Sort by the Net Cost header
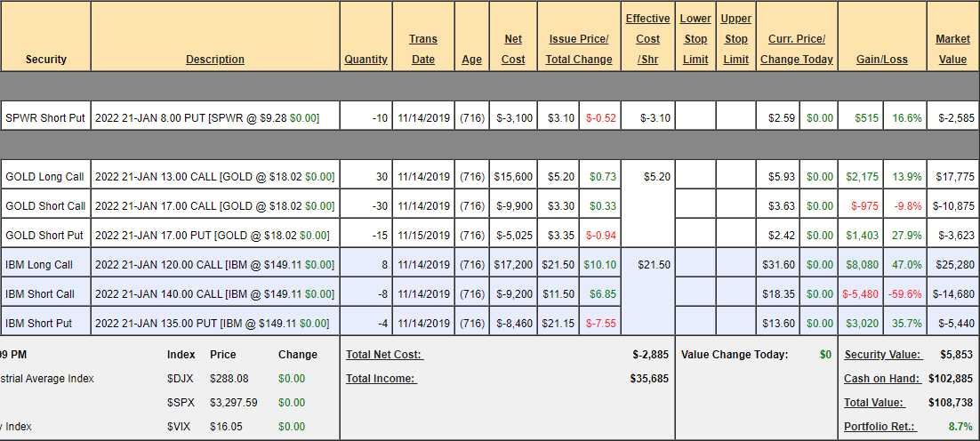The height and width of the screenshot is (441, 980). pos(513,50)
